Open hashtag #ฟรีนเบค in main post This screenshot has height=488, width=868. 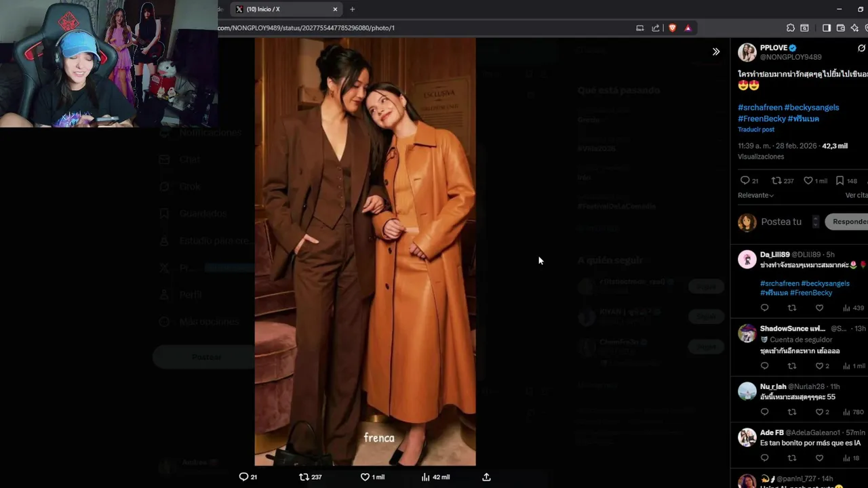[x=804, y=119]
